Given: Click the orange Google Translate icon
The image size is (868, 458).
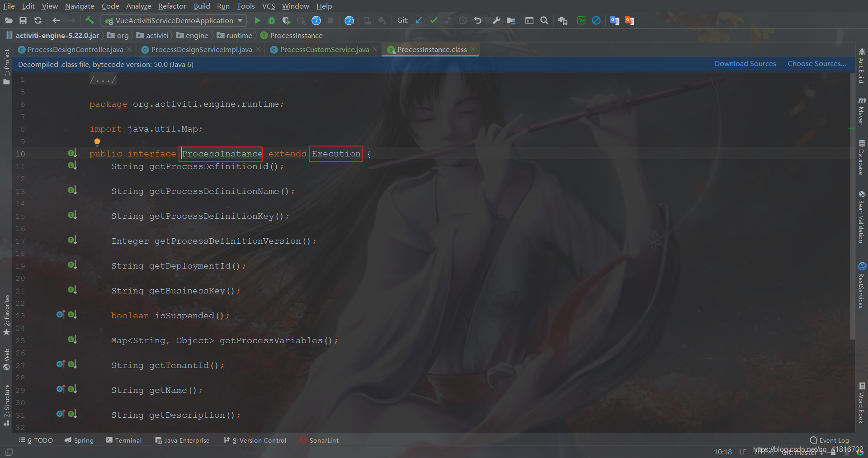Looking at the screenshot, I should tap(630, 20).
